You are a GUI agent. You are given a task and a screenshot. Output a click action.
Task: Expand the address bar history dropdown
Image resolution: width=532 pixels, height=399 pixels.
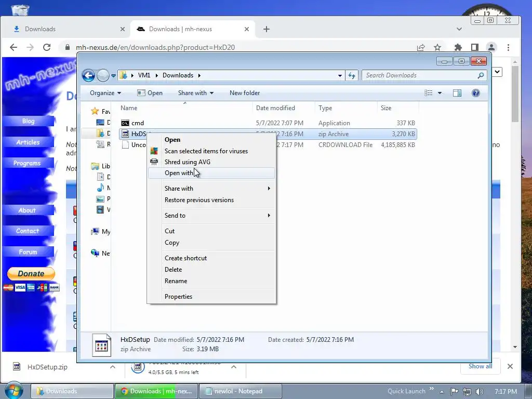tap(340, 76)
